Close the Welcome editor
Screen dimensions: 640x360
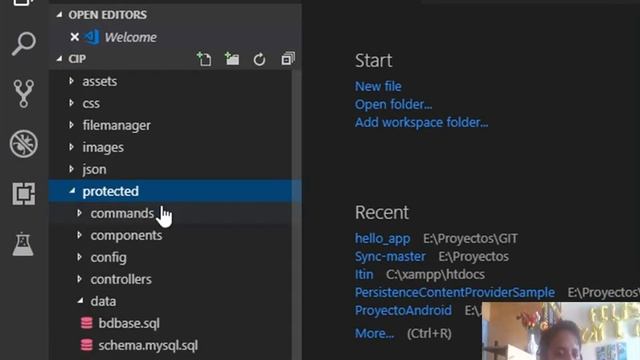[x=74, y=37]
